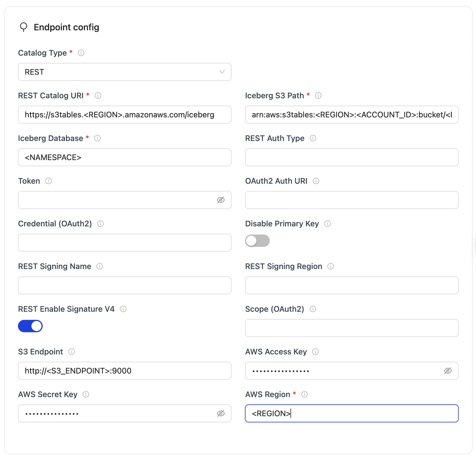The height and width of the screenshot is (460, 476).
Task: Click info icon next to OAuth2 Auth URI
Action: (316, 181)
